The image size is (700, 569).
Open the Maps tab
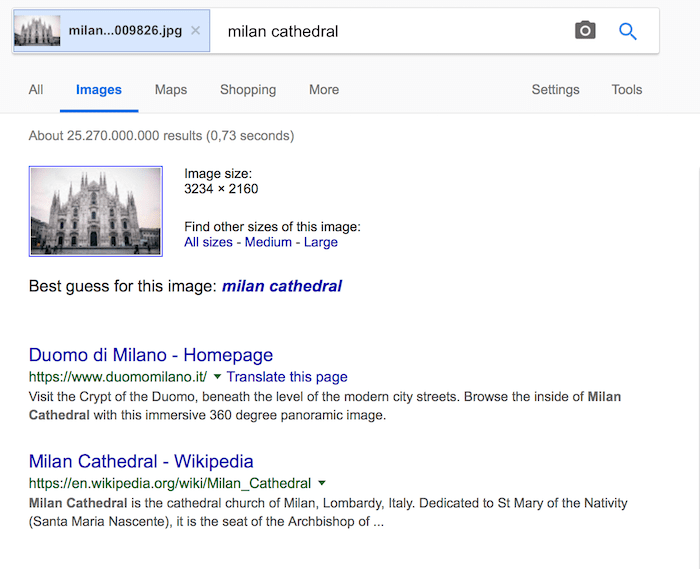[x=171, y=89]
